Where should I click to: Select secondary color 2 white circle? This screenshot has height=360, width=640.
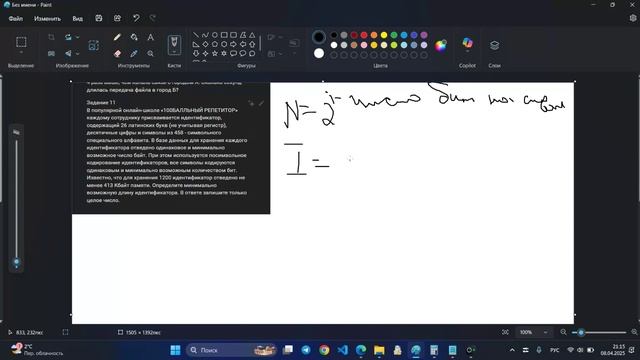(x=319, y=53)
